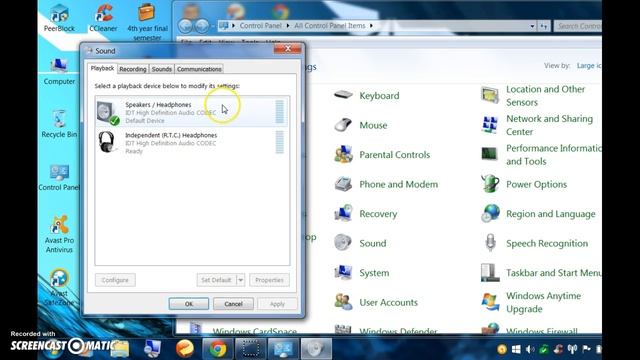The height and width of the screenshot is (360, 640).
Task: Open Location and Other Sensors icon
Action: (x=490, y=95)
